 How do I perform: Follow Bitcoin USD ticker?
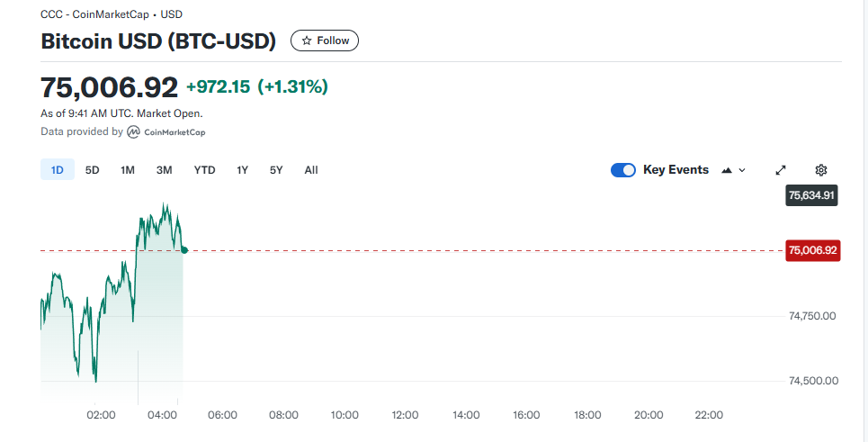click(x=325, y=41)
